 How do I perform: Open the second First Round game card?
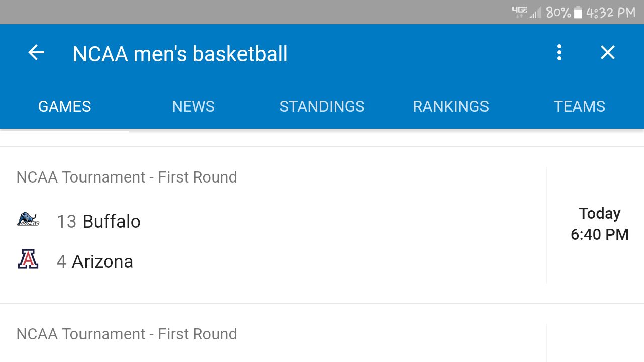point(127,334)
